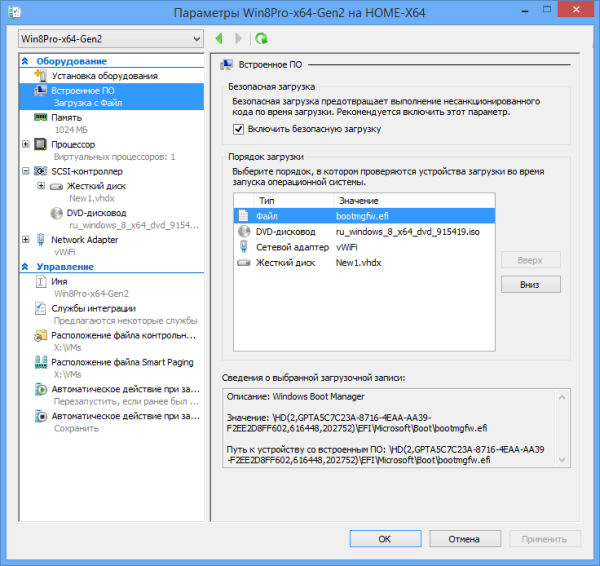Viewport: 600px width, 566px height.
Task: Click the automatic stop action icon above Сохранить
Action: point(41,416)
